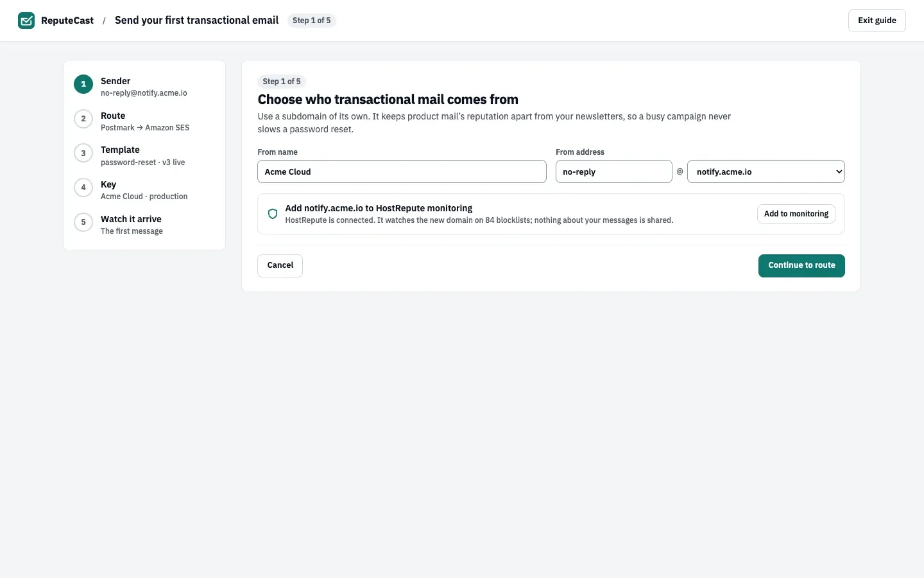Click the shield icon beside HostRepute monitoring
The width and height of the screenshot is (924, 578).
tap(273, 214)
